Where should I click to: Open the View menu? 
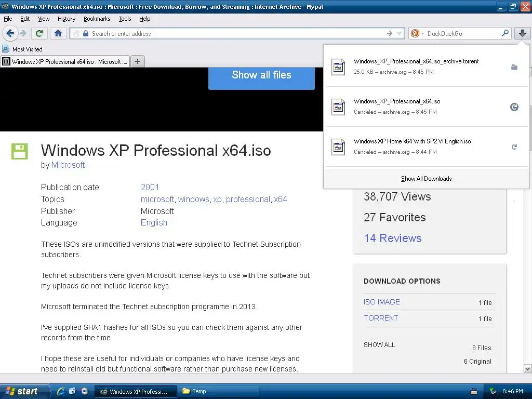tap(44, 19)
